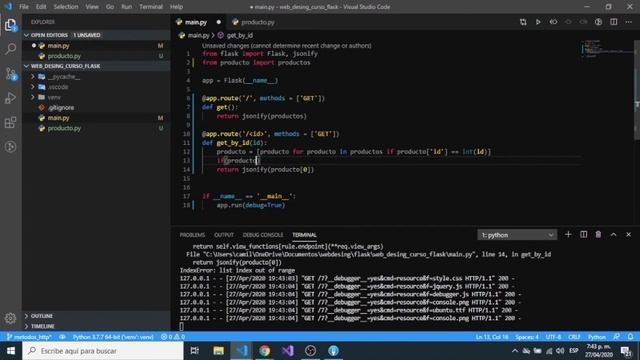640x360 pixels.
Task: Open editor More Actions ellipsis
Action: (629, 22)
